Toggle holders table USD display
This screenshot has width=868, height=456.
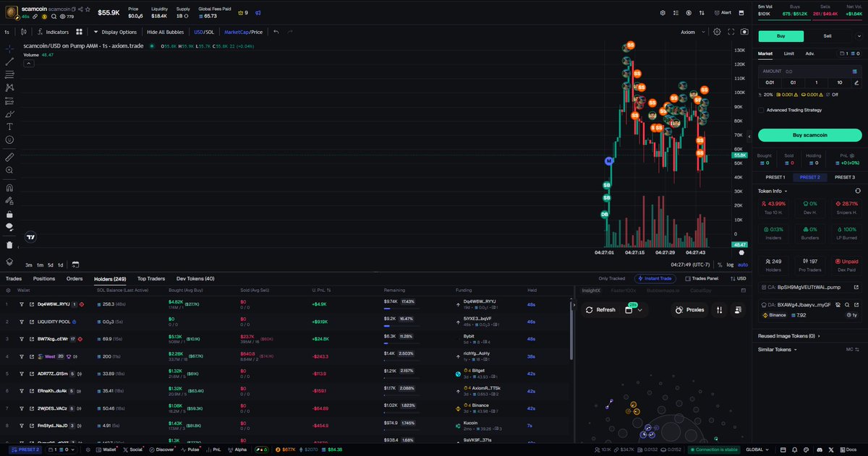[x=738, y=278]
